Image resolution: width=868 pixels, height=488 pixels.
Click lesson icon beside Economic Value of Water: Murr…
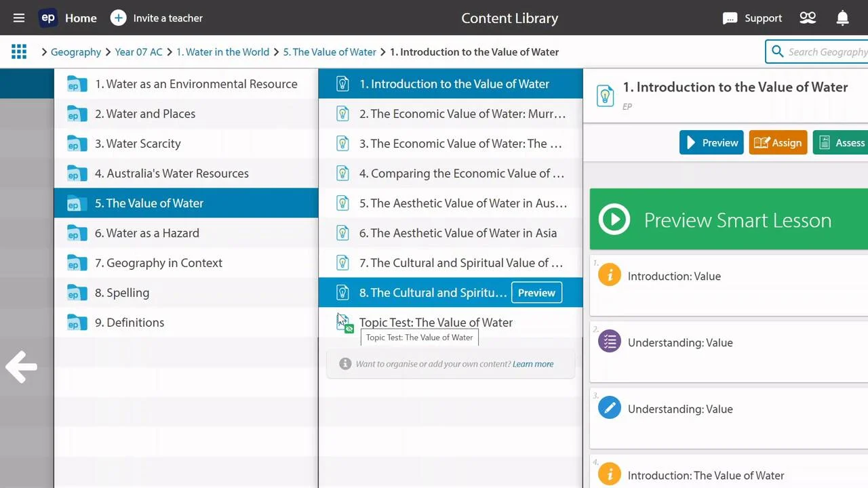[x=343, y=114]
